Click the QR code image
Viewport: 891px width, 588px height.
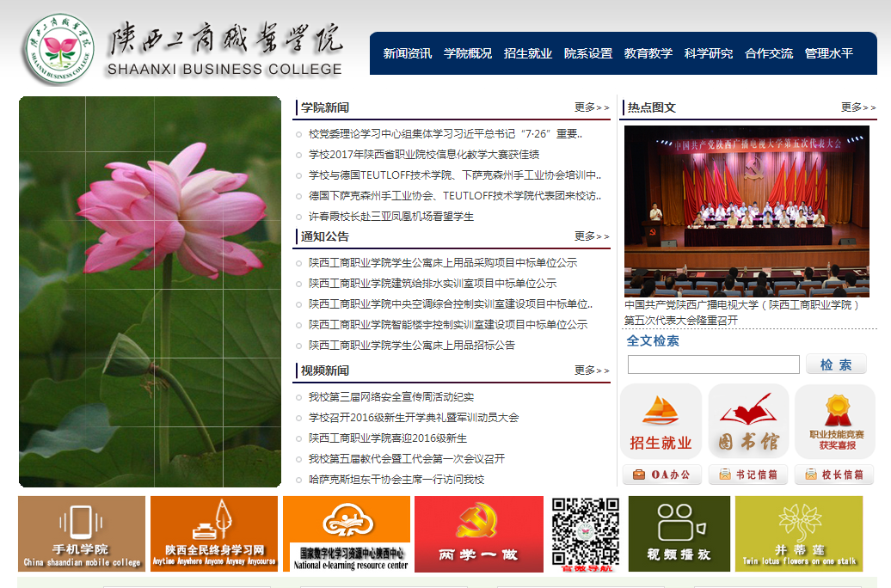tap(586, 532)
